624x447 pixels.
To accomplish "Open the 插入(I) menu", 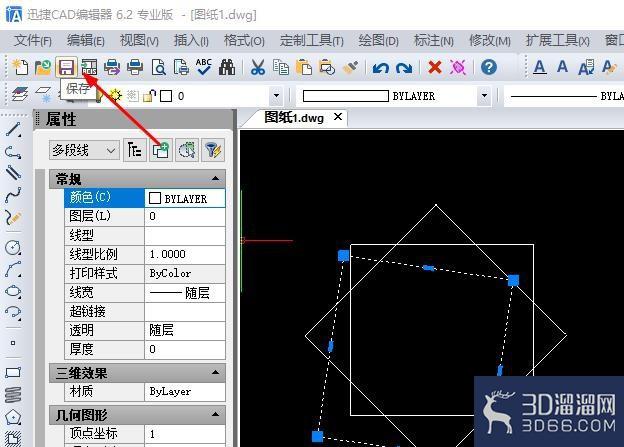I will 191,40.
